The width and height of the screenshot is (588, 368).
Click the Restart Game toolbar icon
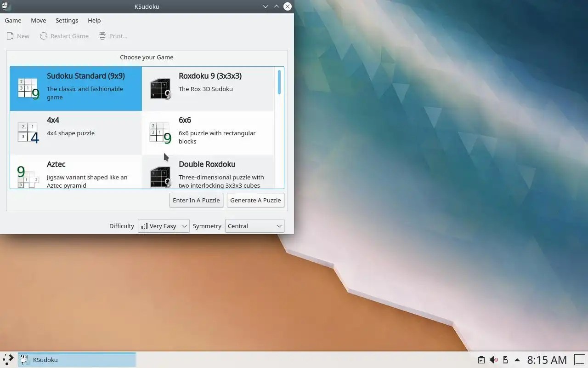[43, 36]
